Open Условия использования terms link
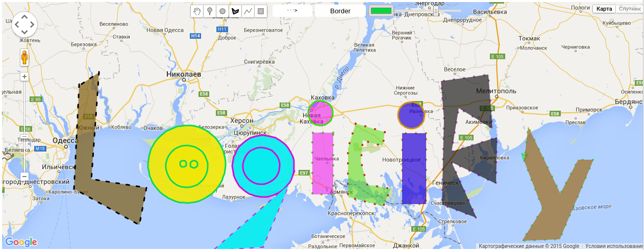 tap(614, 246)
